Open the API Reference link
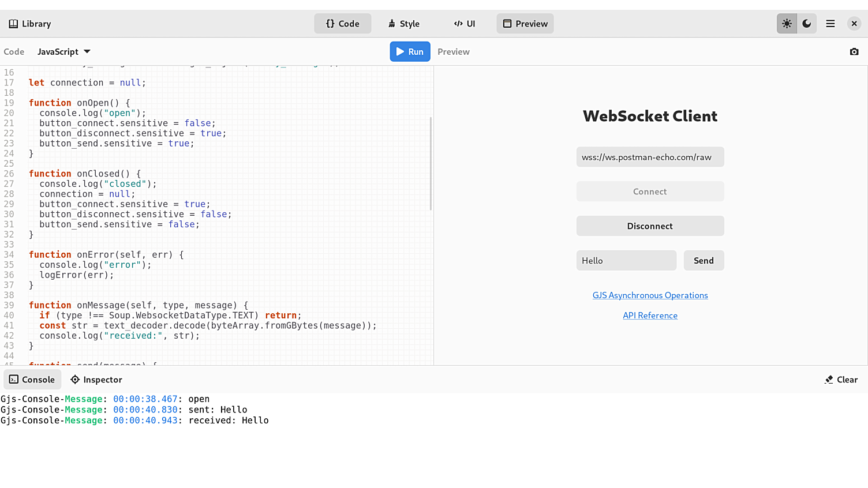Screen dimensions: 868x488 click(650, 316)
